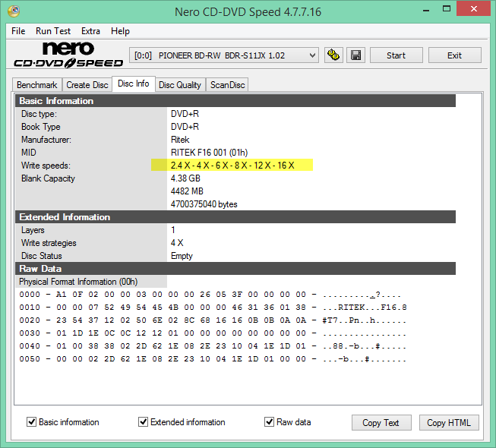Click the raw data row starting 0000
This screenshot has height=448, width=496.
(x=210, y=295)
